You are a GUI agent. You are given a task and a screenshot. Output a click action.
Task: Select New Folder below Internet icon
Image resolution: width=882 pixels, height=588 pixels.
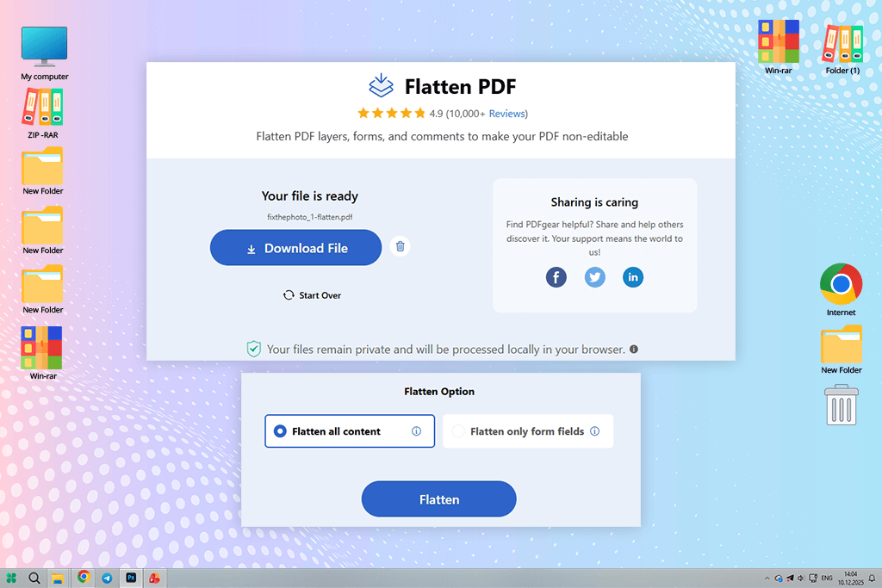click(x=841, y=350)
